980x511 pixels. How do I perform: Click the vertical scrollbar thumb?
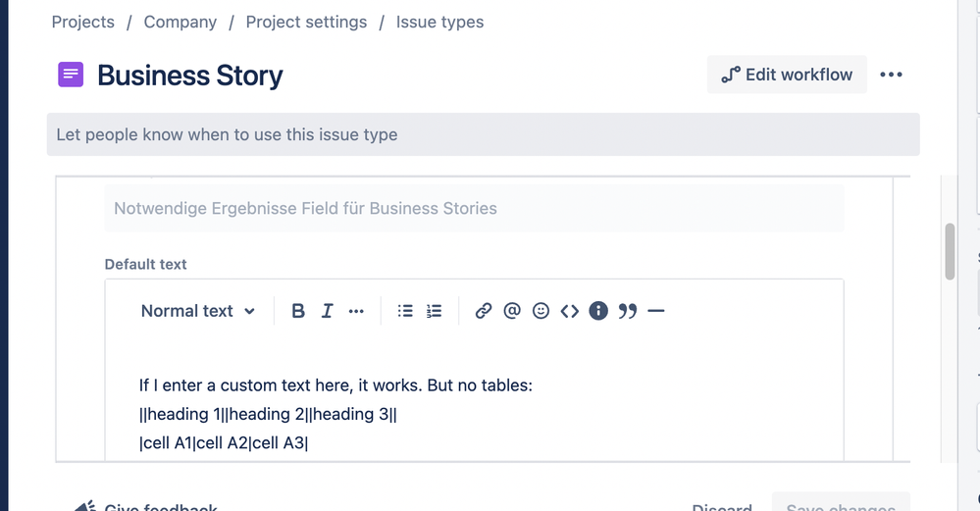[949, 251]
